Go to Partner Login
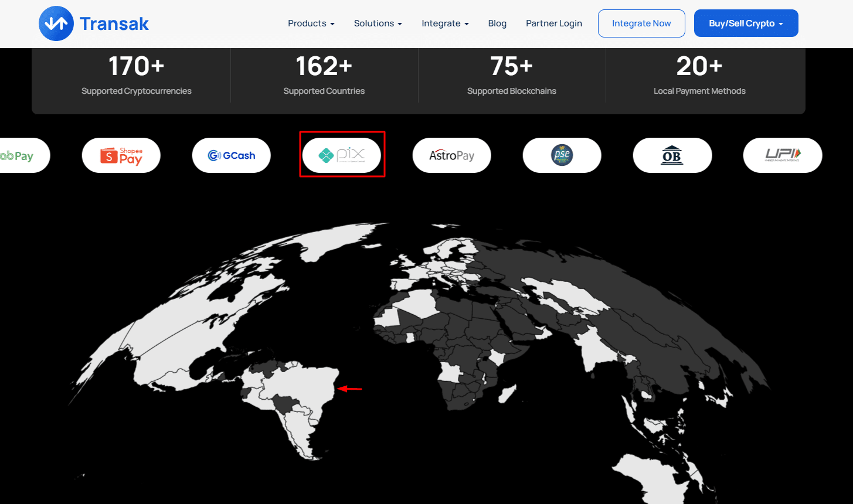 (x=554, y=23)
